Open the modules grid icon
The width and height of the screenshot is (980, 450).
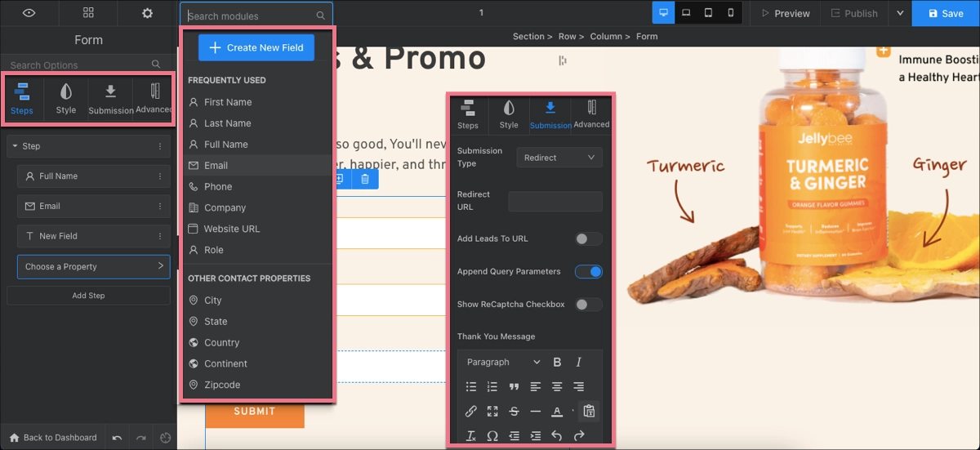click(x=88, y=13)
